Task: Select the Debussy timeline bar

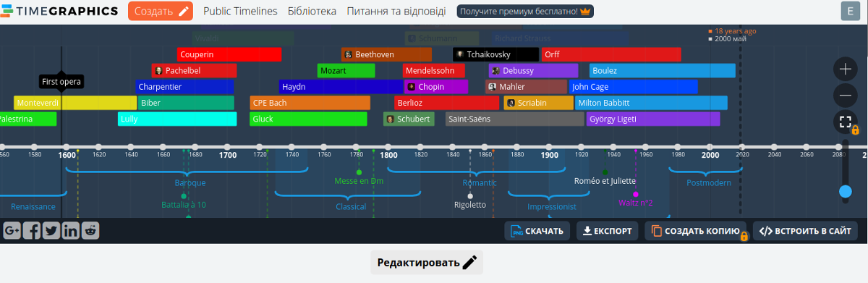Action: coord(533,70)
